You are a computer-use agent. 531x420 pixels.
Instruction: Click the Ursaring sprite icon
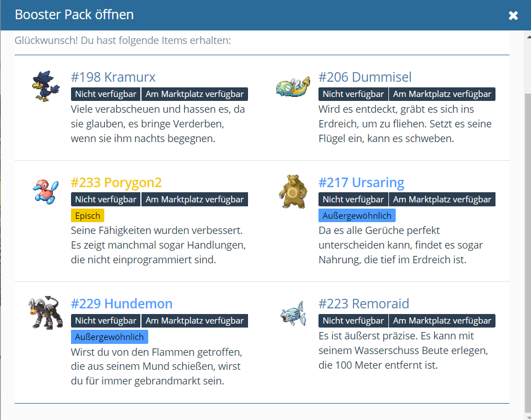point(293,191)
